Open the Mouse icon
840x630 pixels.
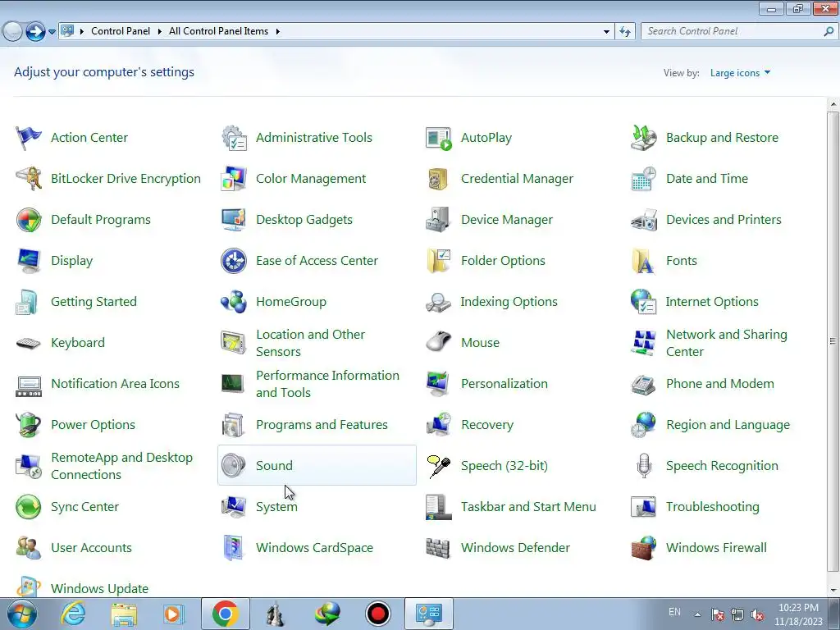coord(439,343)
